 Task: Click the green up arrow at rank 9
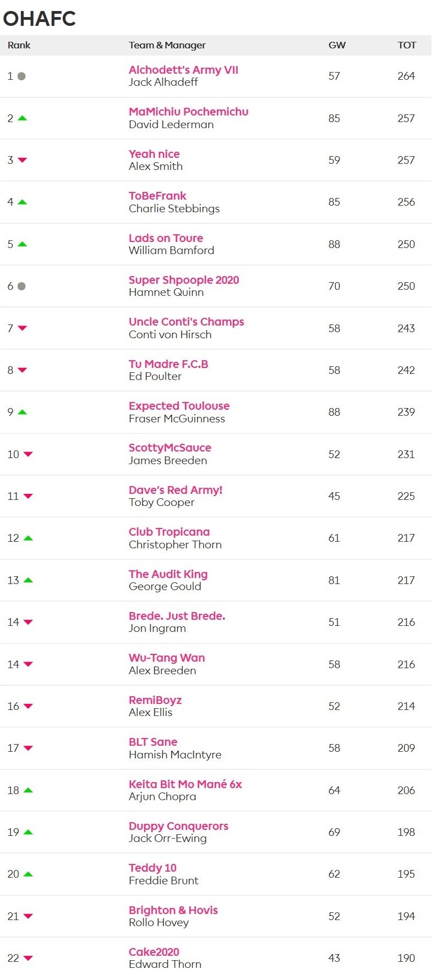click(22, 412)
